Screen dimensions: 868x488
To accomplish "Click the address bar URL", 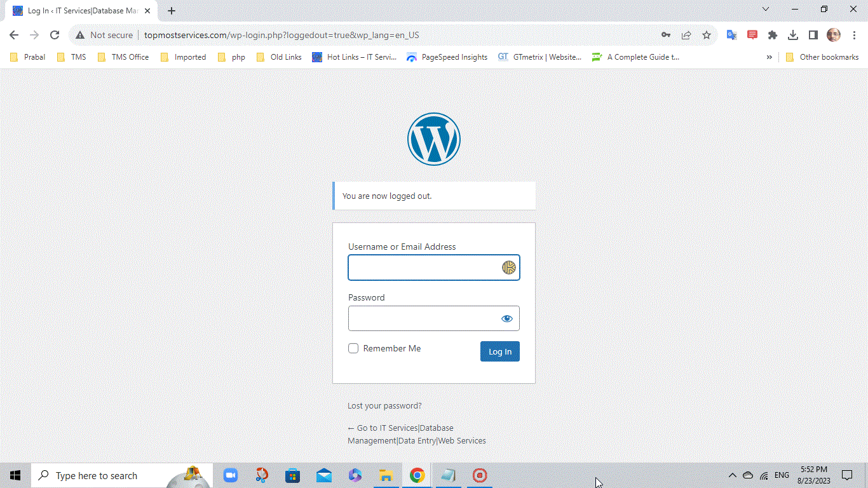I will tap(281, 35).
